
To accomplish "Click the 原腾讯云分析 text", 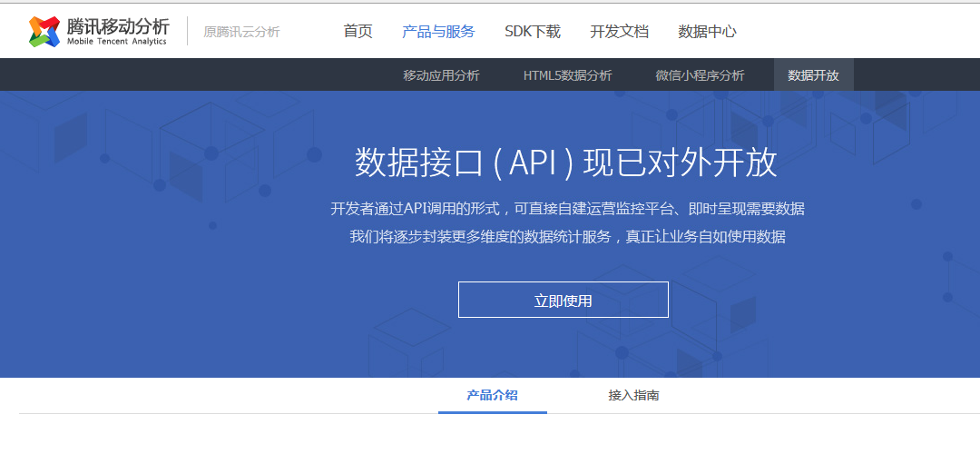I will point(242,32).
